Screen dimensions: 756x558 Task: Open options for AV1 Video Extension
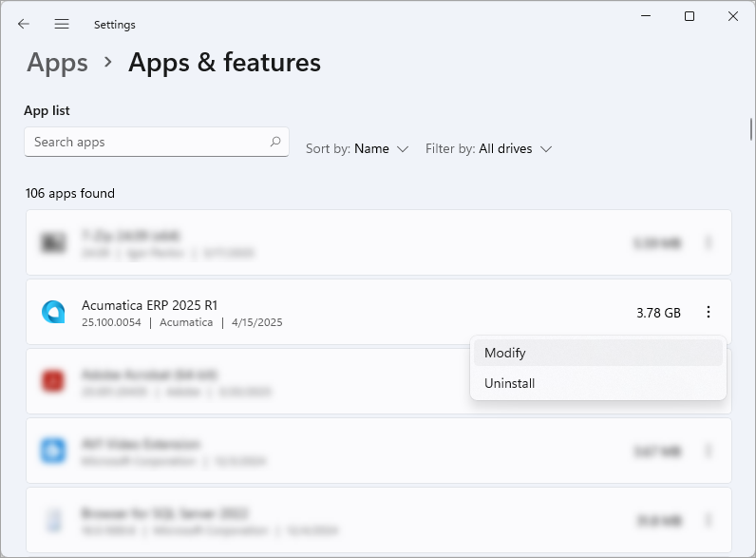[x=709, y=451]
